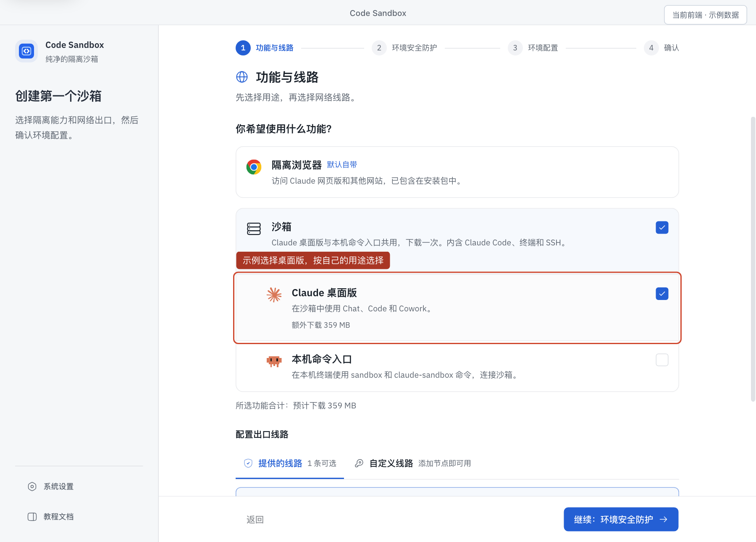This screenshot has height=542, width=756.
Task: Click the 默认自带 label link
Action: 342,165
